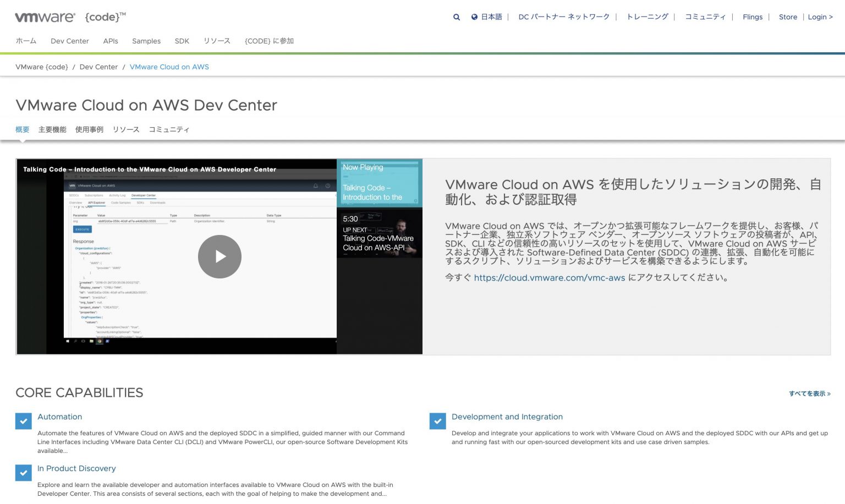Switch to the sub-nav リソース tab
The height and width of the screenshot is (504, 845).
126,129
